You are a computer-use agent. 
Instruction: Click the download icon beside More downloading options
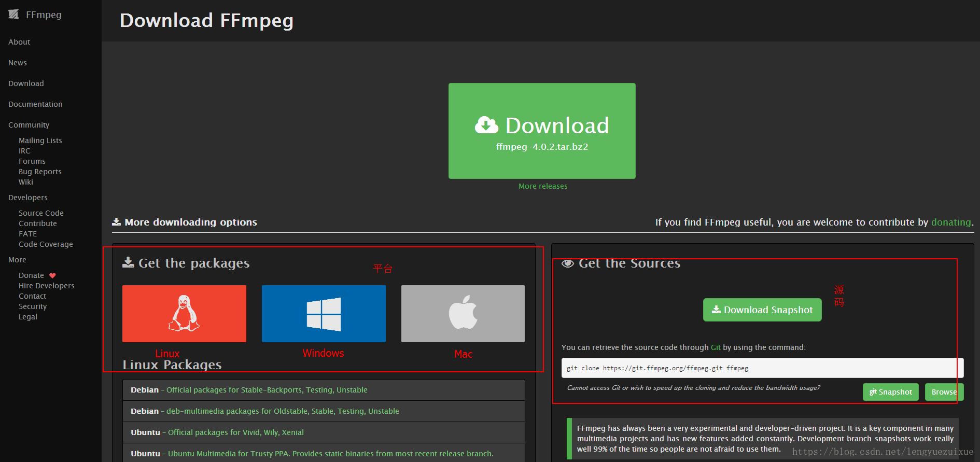[x=116, y=222]
